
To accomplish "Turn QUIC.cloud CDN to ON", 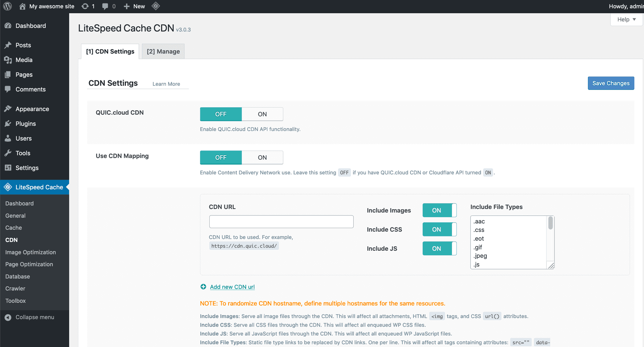I will coord(262,114).
